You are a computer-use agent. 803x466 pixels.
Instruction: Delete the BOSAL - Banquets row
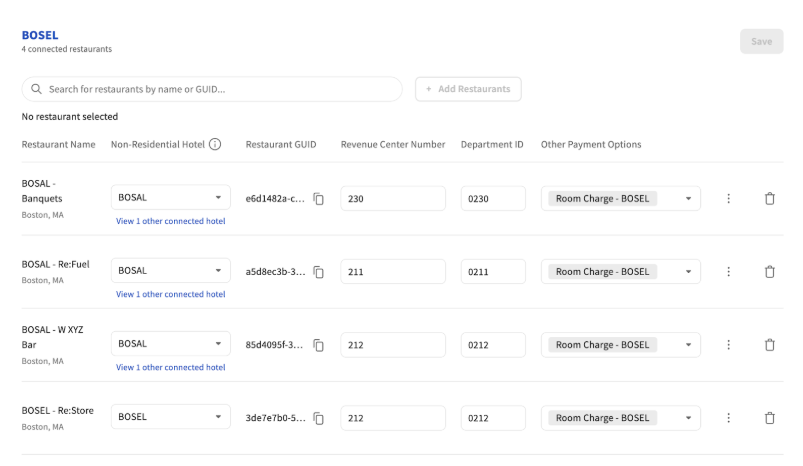(x=770, y=199)
